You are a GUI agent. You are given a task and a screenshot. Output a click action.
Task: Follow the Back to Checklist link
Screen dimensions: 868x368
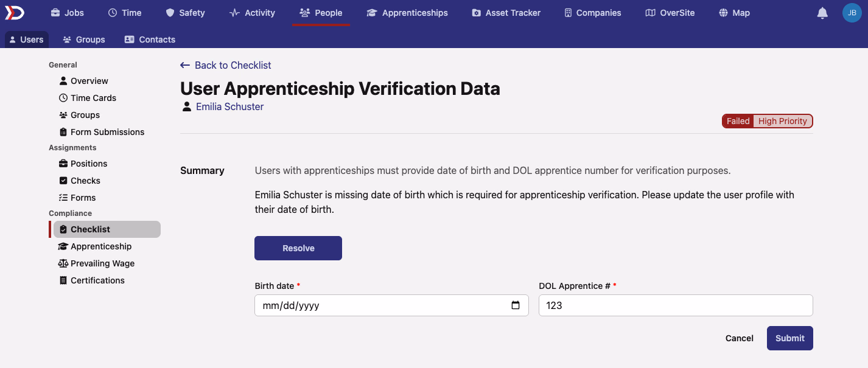point(226,65)
